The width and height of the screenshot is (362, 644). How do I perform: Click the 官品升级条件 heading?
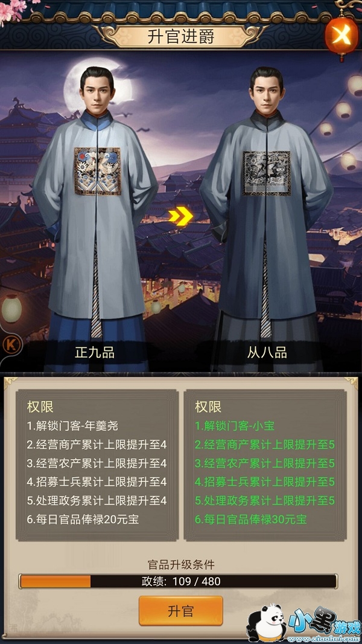coord(181,565)
